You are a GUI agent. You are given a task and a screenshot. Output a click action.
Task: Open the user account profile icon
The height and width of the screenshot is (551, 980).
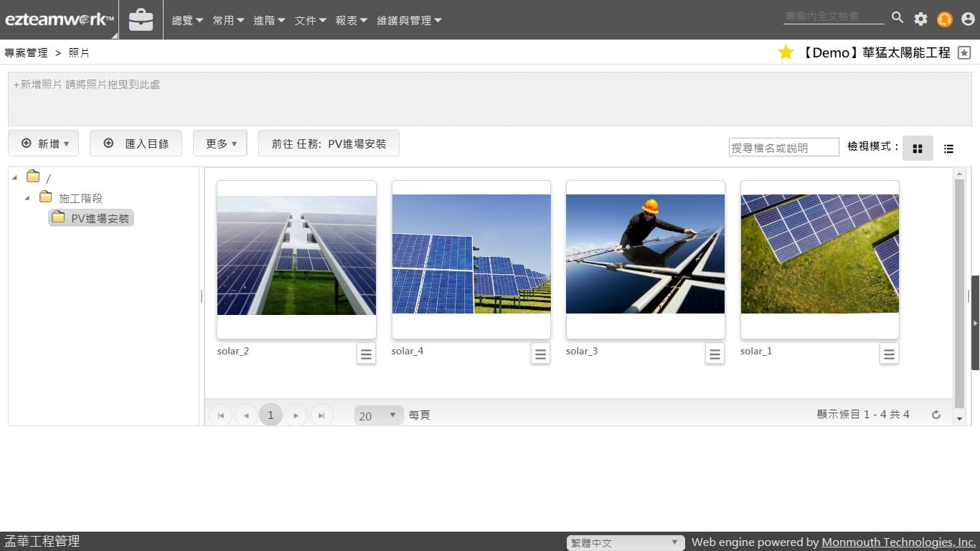(968, 19)
